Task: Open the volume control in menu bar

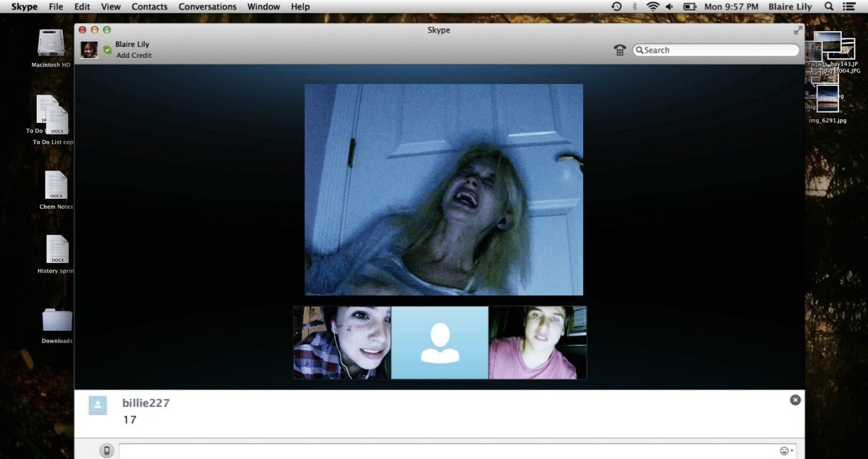Action: (669, 7)
